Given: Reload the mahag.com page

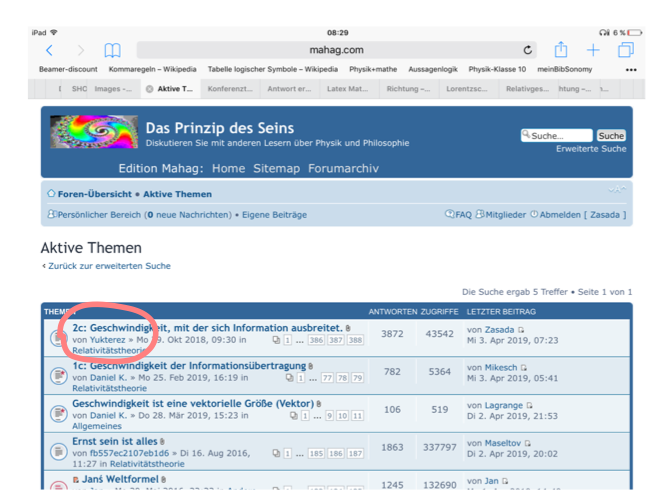Looking at the screenshot, I should 527,50.
